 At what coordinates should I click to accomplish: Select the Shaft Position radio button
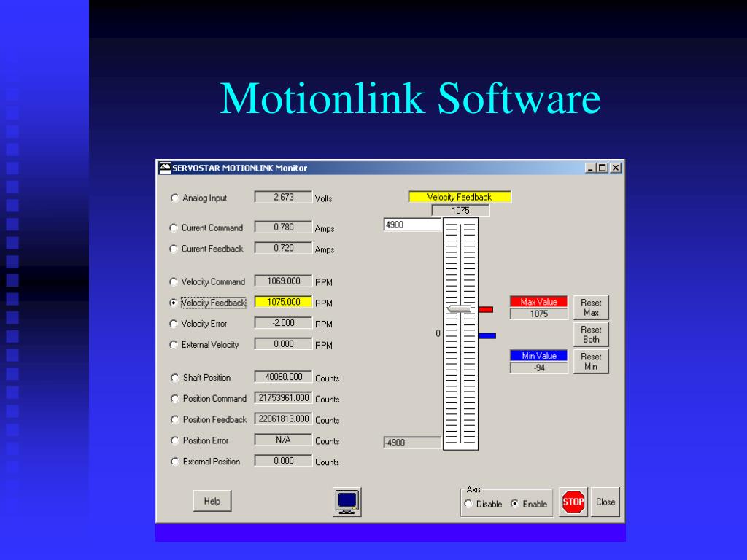174,378
